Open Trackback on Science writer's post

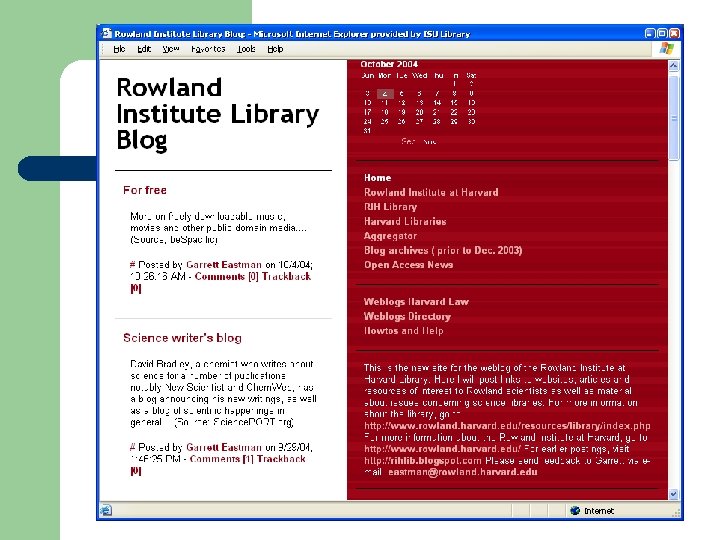281,459
